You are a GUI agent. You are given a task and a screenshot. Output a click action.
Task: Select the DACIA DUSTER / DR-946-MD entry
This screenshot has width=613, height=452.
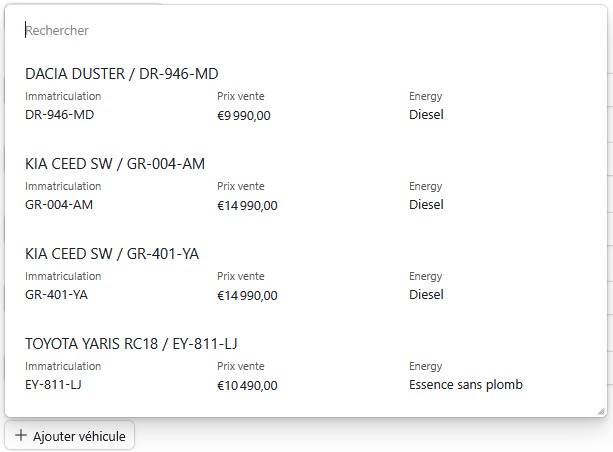(x=122, y=74)
